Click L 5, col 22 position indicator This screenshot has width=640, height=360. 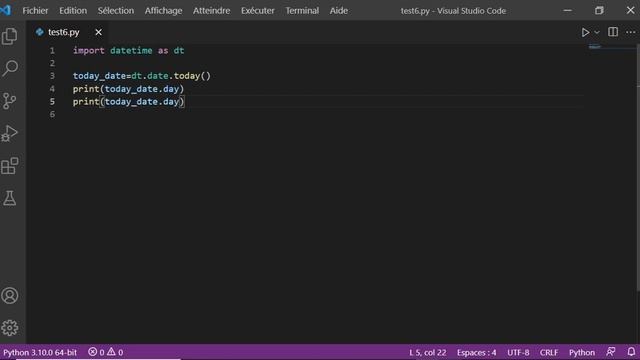click(x=427, y=352)
